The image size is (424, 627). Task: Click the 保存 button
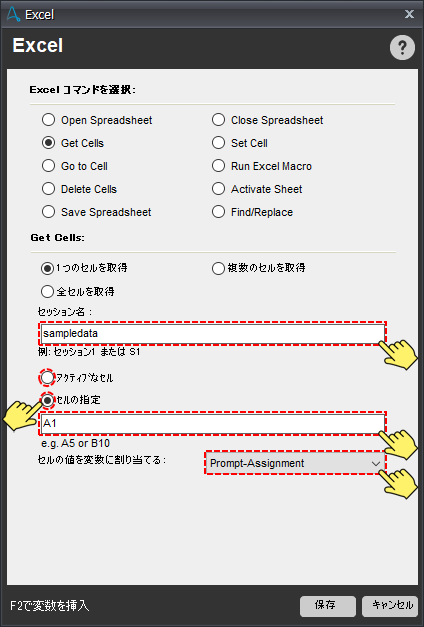tap(328, 606)
